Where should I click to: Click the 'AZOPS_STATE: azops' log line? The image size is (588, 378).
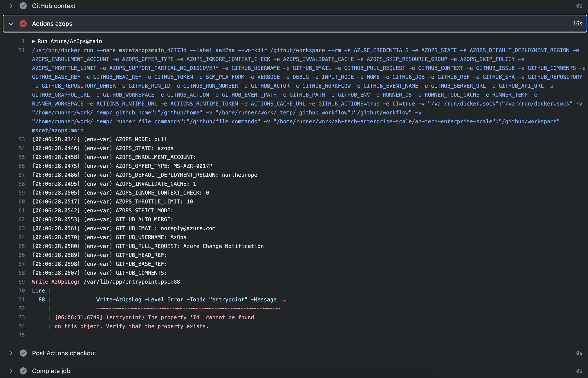click(x=103, y=148)
